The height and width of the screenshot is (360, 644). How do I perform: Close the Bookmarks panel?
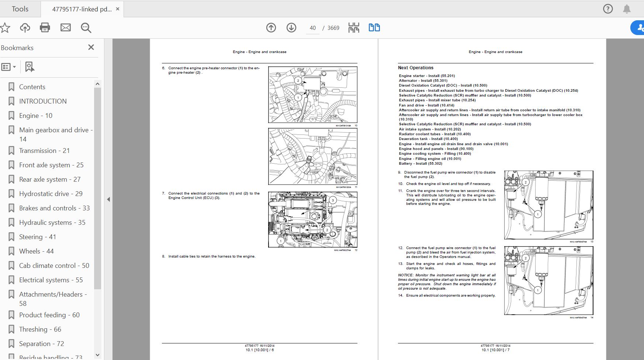pyautogui.click(x=91, y=47)
